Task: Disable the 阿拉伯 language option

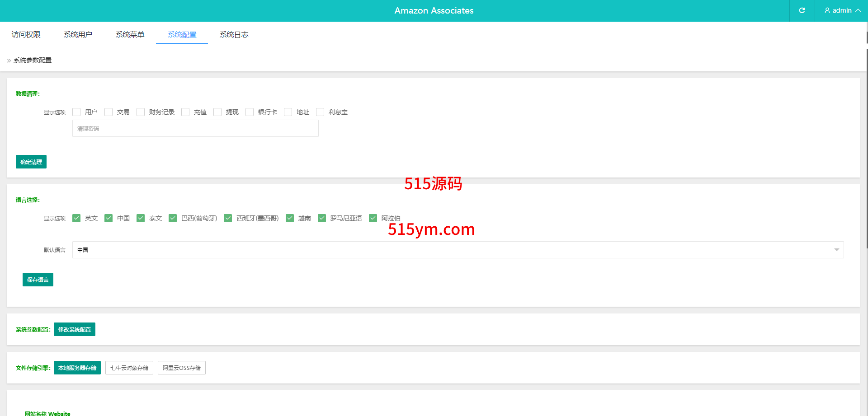Action: [x=373, y=218]
